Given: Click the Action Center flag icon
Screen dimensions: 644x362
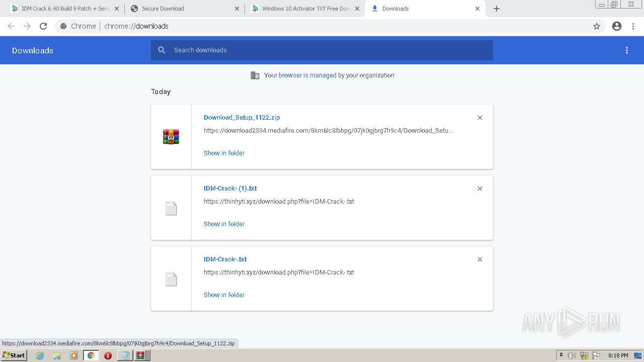Looking at the screenshot, I should [x=596, y=355].
